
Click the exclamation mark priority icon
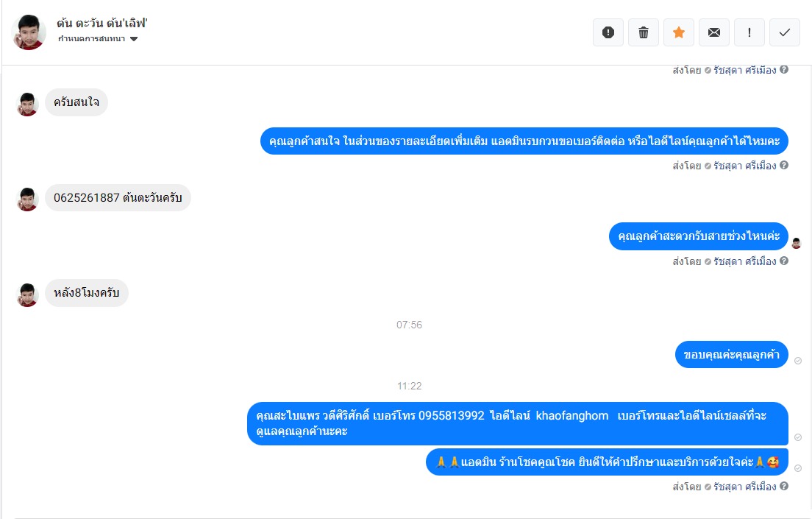tap(749, 32)
